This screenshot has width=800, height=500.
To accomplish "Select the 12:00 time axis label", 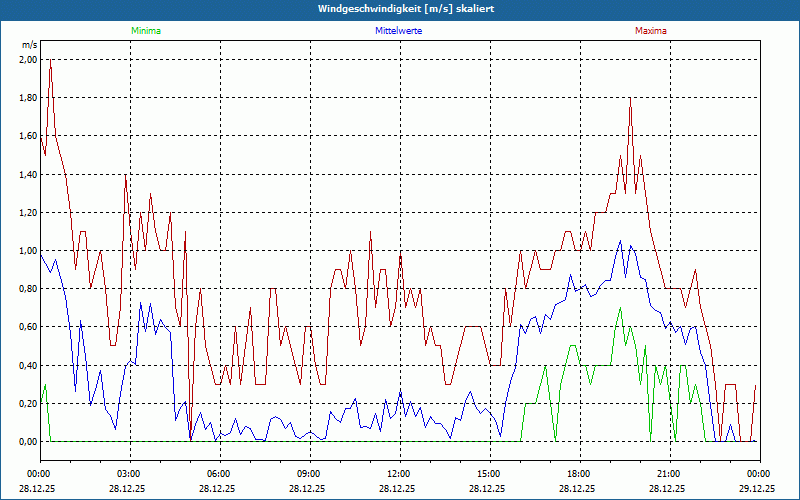I will tap(399, 474).
